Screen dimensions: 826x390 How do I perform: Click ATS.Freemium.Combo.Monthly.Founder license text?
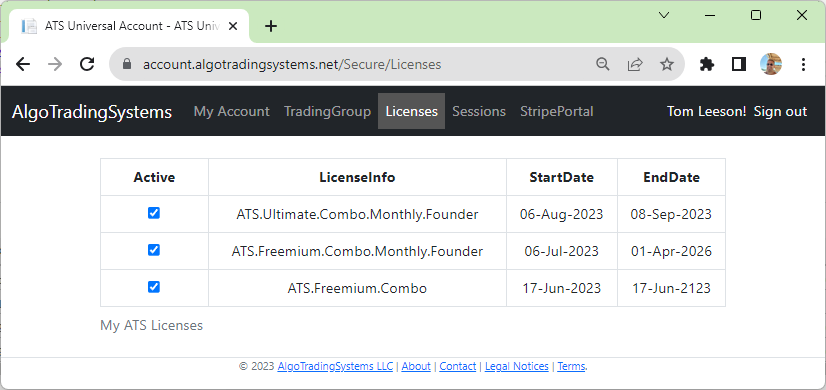pos(357,251)
